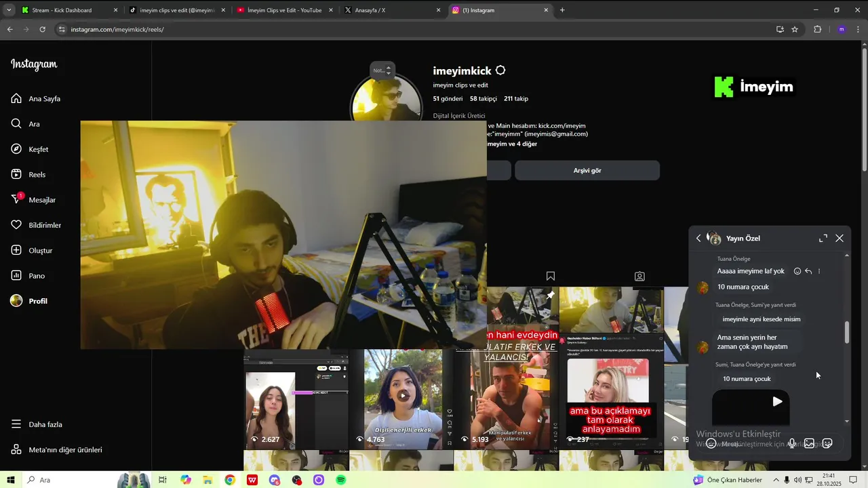
Task: Open the Not bubble above profile picture
Action: click(382, 70)
